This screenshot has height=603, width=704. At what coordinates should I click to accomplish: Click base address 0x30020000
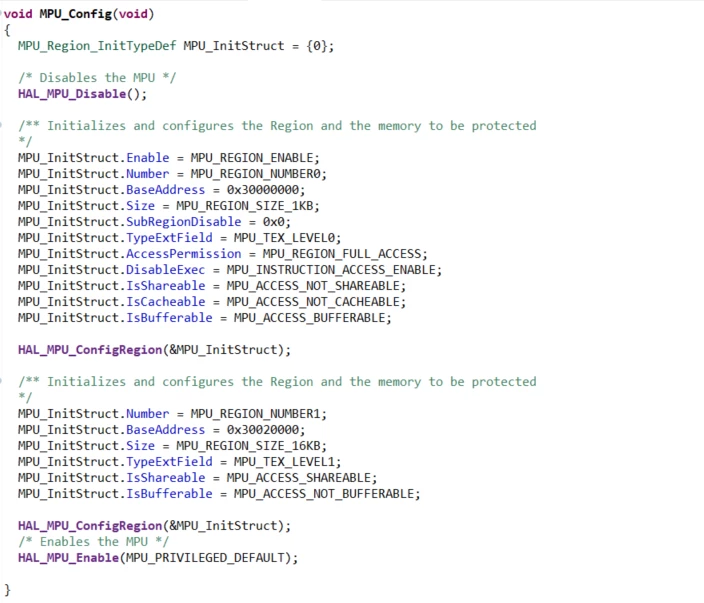pos(263,430)
